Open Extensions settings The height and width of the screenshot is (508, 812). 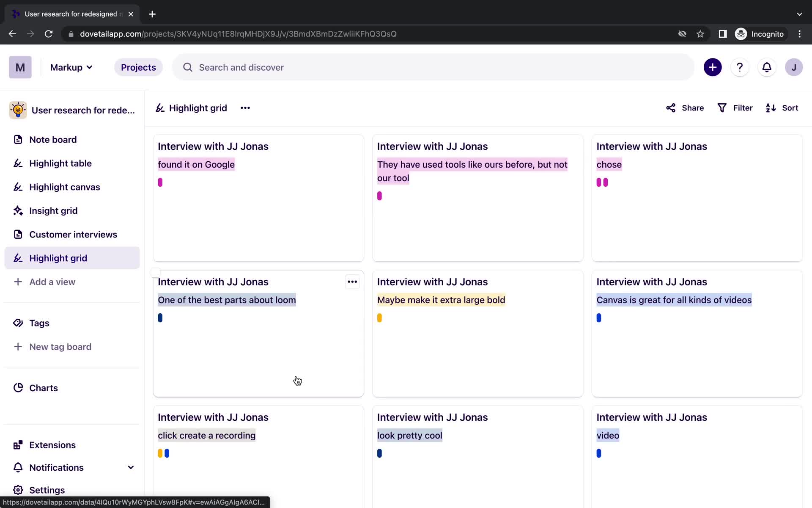tap(52, 444)
